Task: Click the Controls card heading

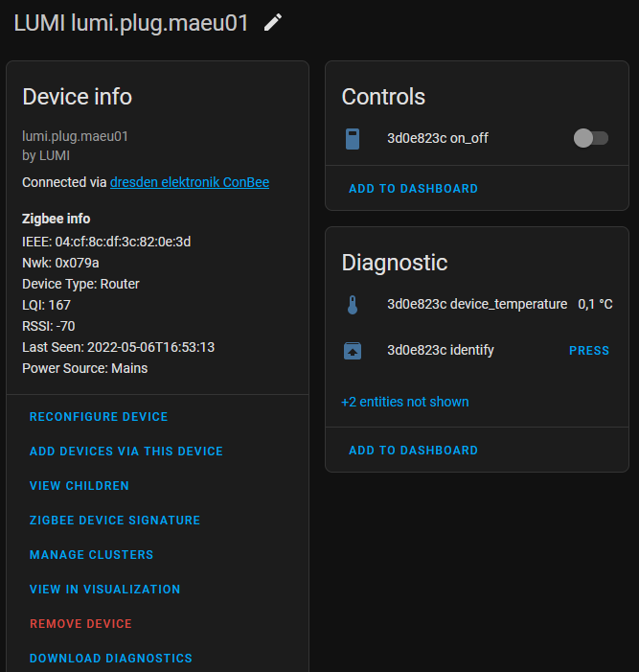Action: point(383,97)
